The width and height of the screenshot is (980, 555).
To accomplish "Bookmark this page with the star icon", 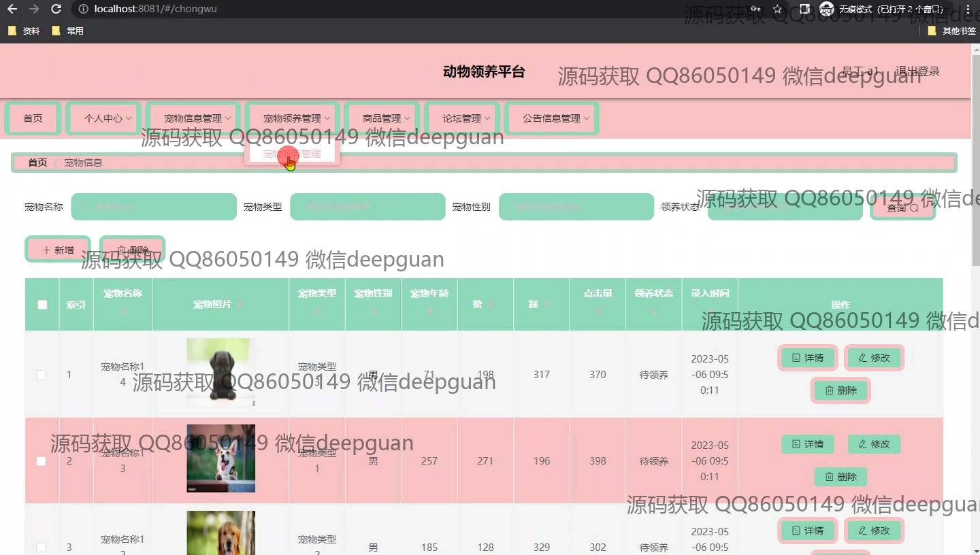I will [778, 10].
